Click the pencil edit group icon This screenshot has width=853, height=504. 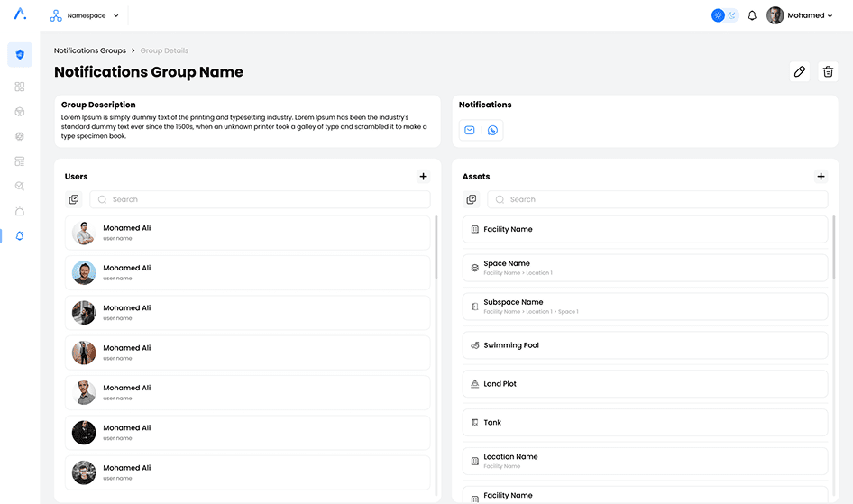(799, 72)
